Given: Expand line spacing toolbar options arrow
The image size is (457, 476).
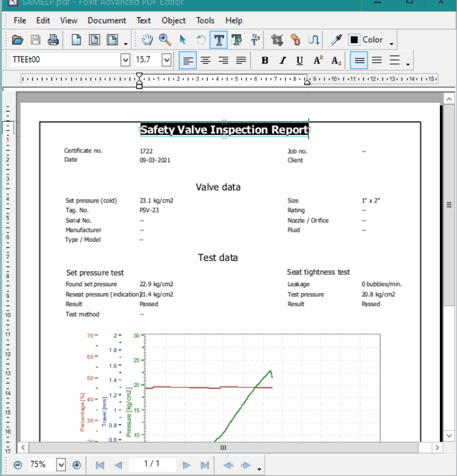Looking at the screenshot, I should coord(407,64).
